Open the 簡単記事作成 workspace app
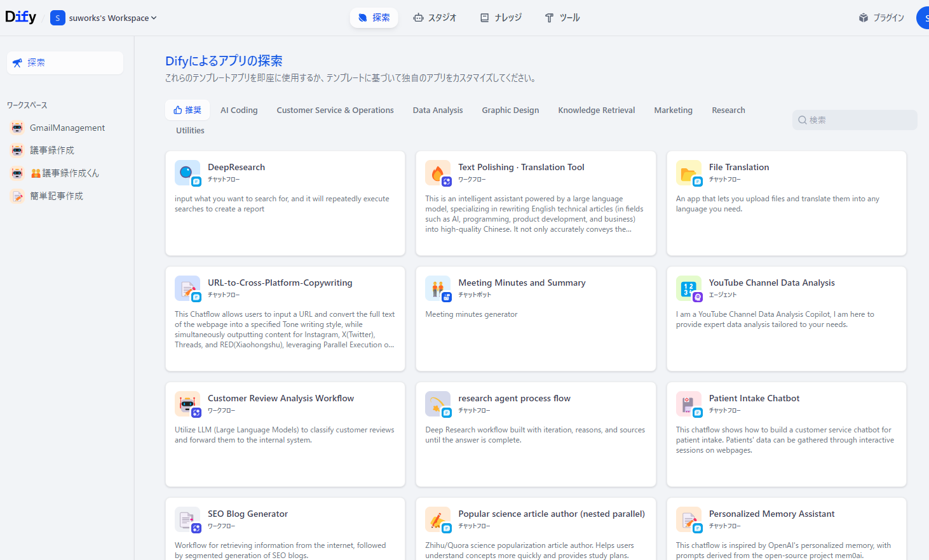This screenshot has width=929, height=560. pos(65,196)
